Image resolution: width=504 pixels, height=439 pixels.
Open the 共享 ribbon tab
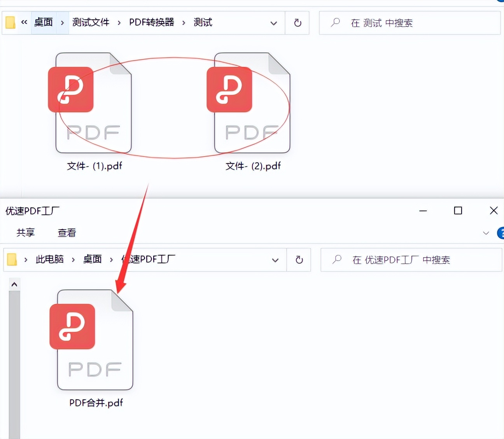[26, 233]
